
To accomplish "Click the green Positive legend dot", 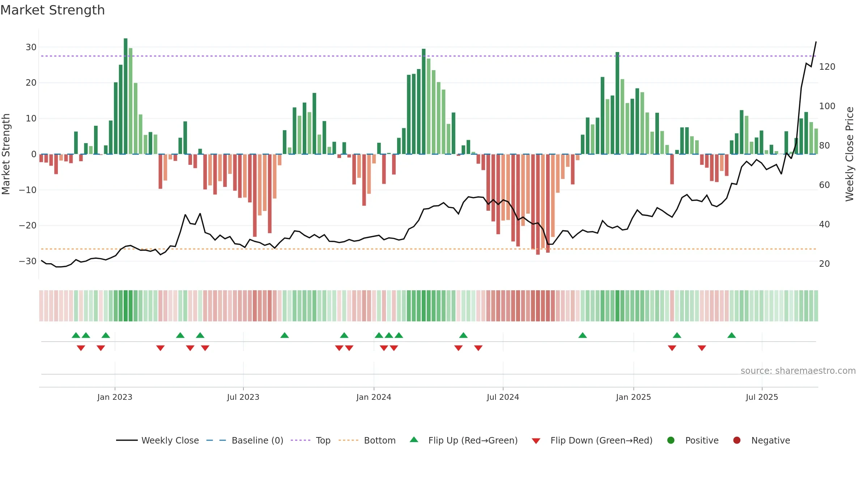I will (671, 440).
